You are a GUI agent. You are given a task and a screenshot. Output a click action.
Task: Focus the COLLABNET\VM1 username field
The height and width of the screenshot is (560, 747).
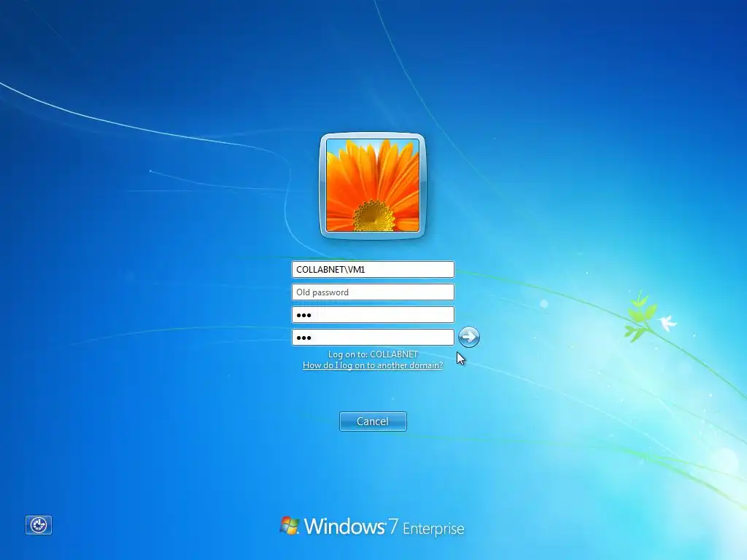(373, 270)
